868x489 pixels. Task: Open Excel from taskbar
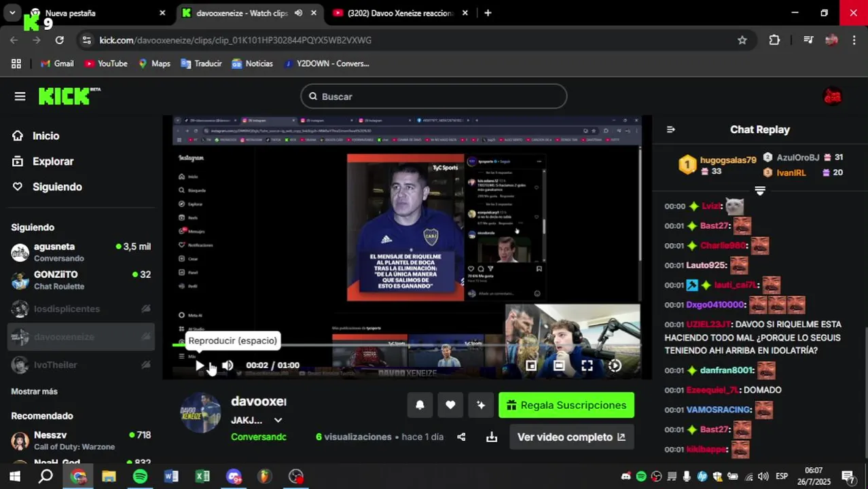click(202, 476)
